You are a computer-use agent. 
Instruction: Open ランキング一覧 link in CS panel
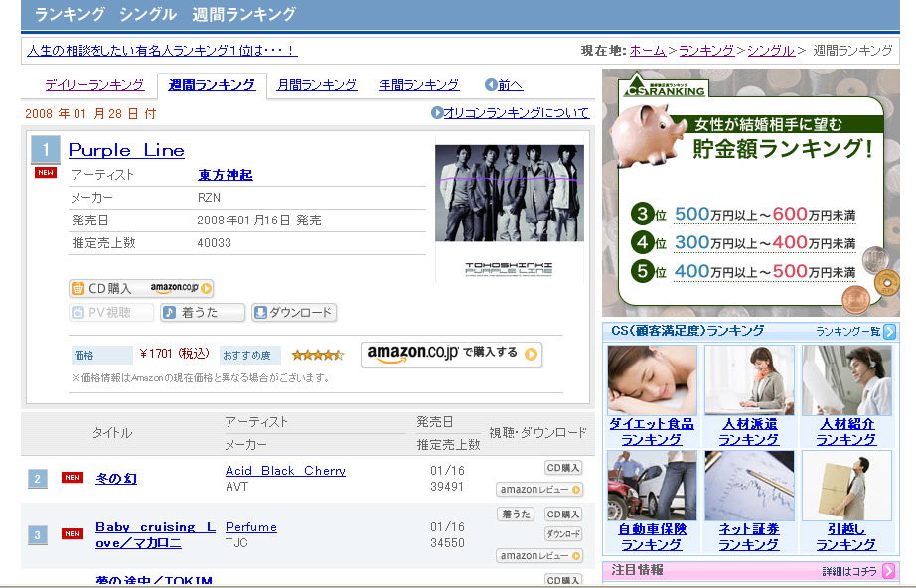point(847,331)
